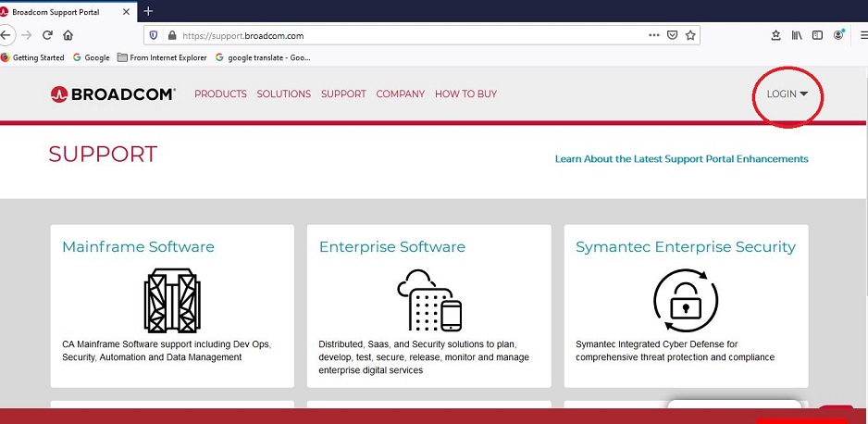This screenshot has height=424, width=868.
Task: Open the HOW TO BUY menu
Action: (x=466, y=94)
